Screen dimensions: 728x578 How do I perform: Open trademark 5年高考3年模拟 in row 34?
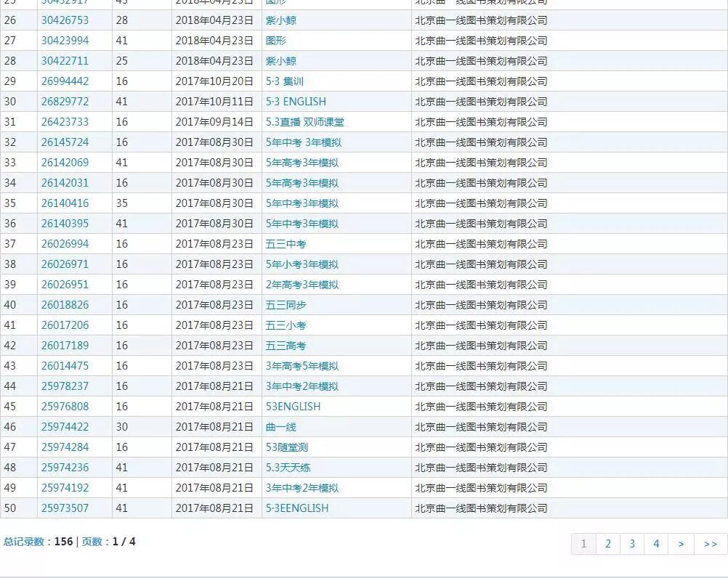click(302, 183)
